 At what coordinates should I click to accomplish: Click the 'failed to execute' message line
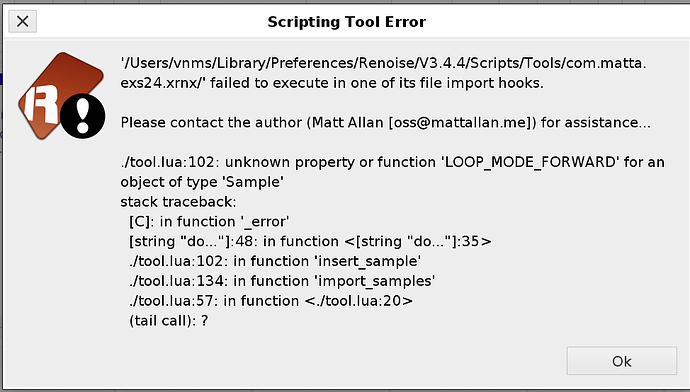tap(332, 83)
